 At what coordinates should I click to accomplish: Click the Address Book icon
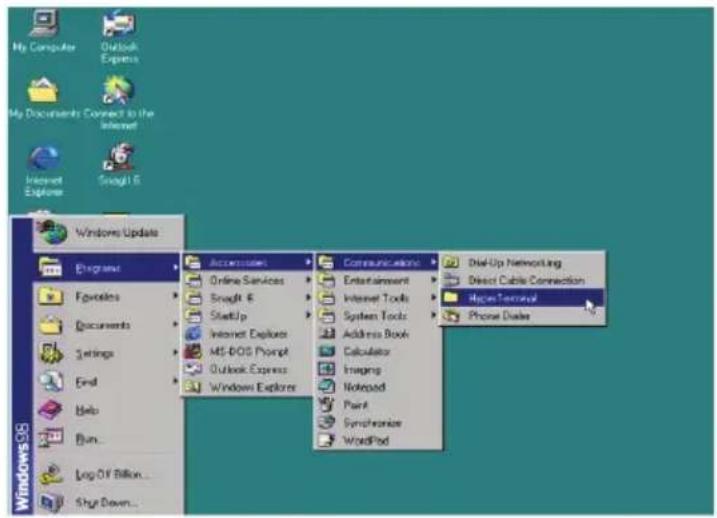[327, 334]
